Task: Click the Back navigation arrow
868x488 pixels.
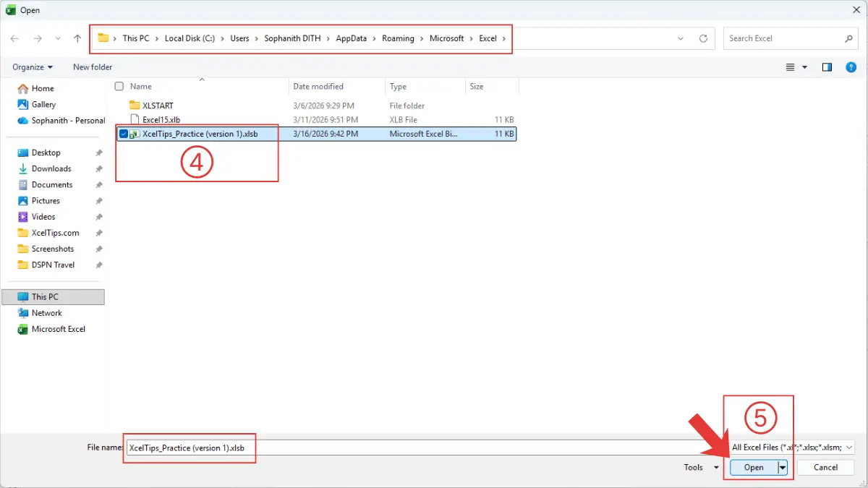Action: [x=14, y=38]
